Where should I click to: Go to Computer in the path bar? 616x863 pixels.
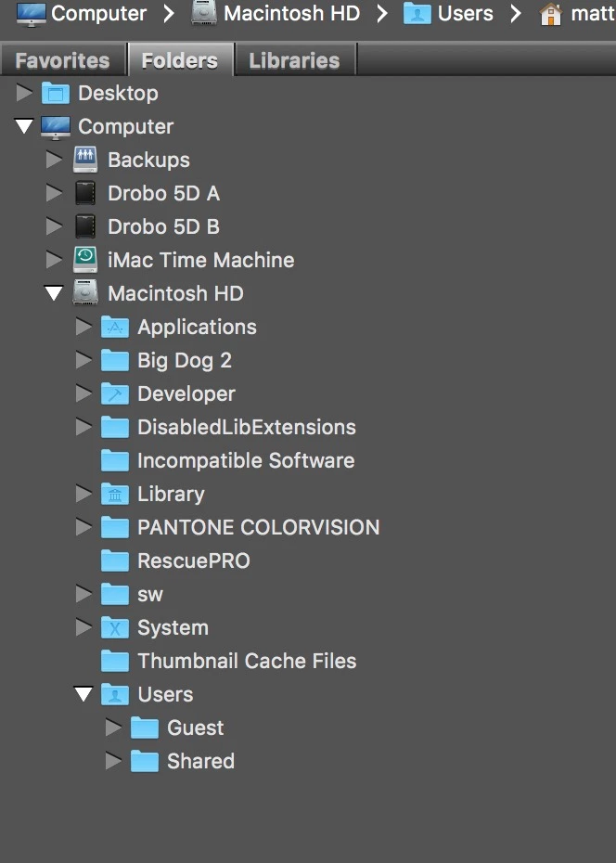click(99, 14)
